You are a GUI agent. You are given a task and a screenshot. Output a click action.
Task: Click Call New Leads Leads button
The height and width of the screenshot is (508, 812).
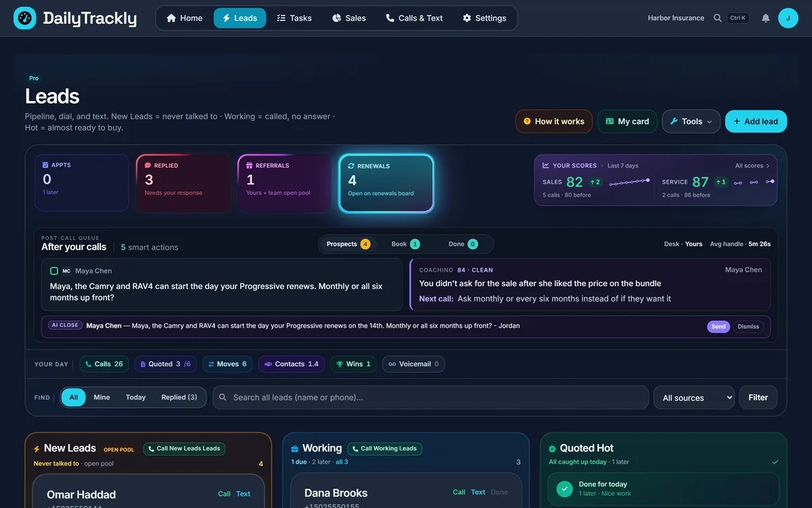pos(184,448)
